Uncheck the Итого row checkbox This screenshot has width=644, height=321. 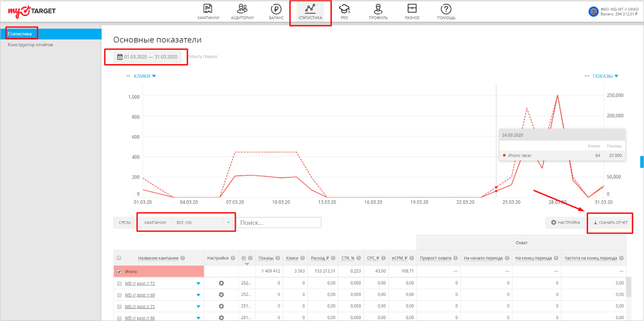[x=119, y=272]
